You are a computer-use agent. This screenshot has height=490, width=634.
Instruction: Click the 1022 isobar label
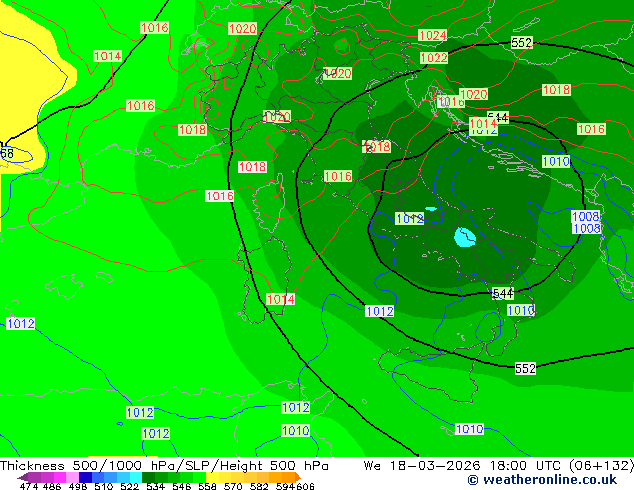click(434, 58)
